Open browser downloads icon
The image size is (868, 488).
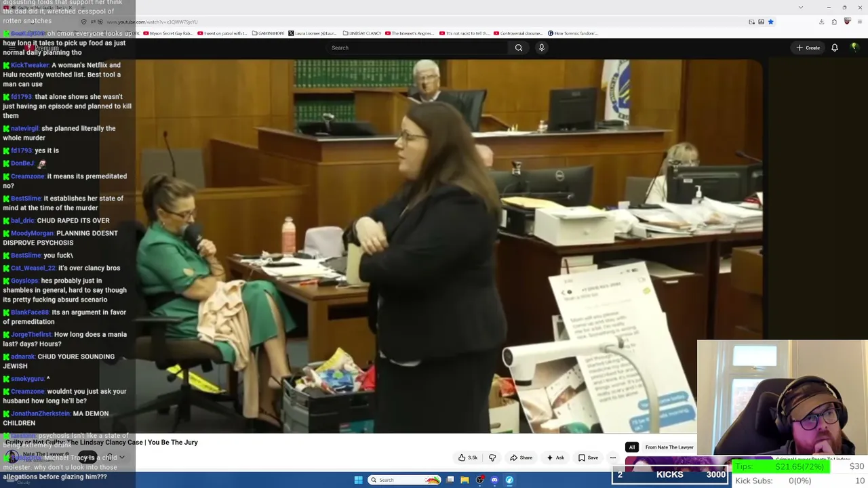(x=821, y=22)
